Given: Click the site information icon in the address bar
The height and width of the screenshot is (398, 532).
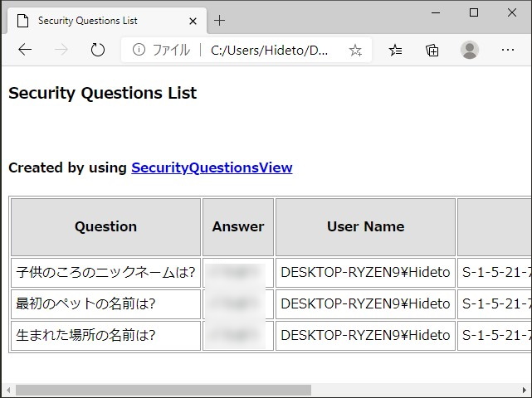Looking at the screenshot, I should [x=139, y=50].
